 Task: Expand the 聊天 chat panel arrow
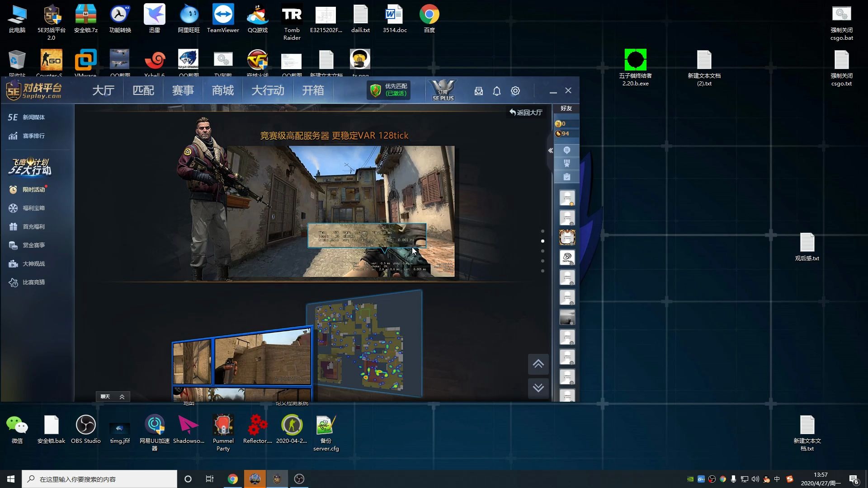(x=122, y=397)
